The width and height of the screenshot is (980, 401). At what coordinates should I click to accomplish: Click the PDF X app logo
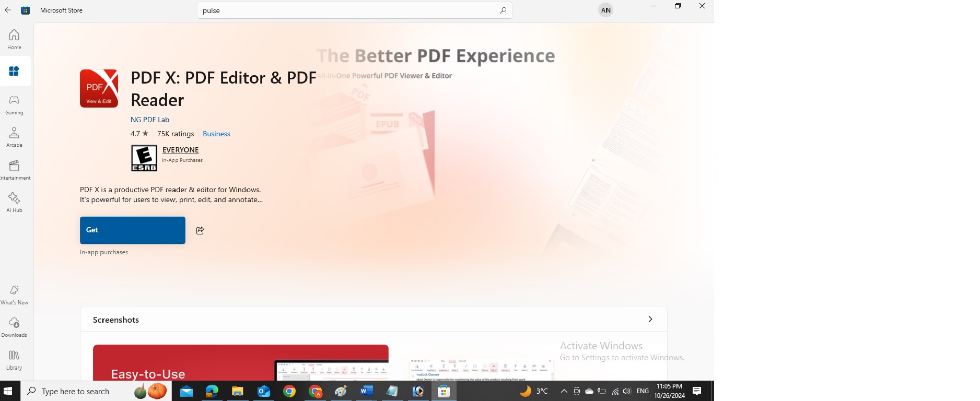(x=99, y=88)
